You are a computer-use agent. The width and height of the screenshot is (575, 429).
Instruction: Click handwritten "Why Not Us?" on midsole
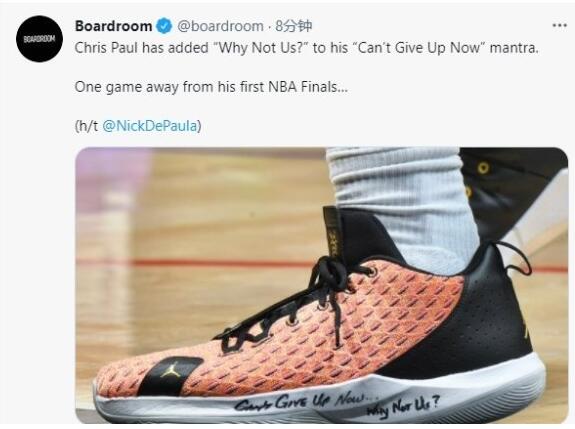coord(403,407)
